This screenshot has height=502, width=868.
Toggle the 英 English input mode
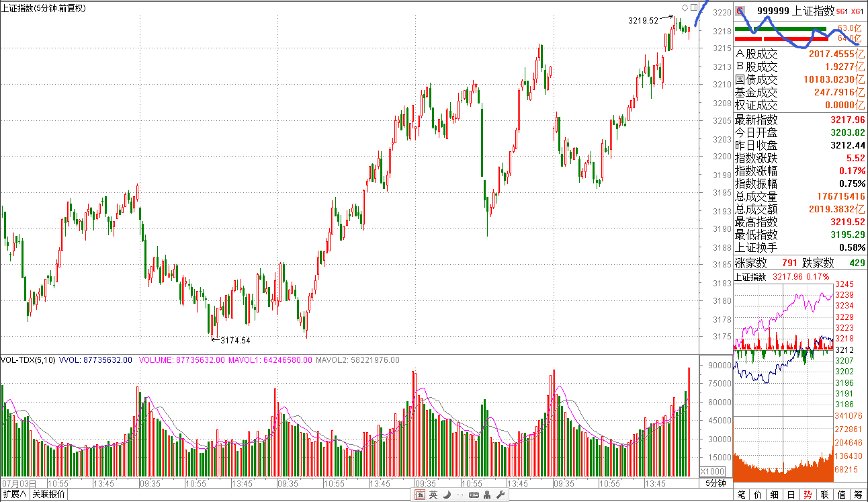(x=433, y=495)
